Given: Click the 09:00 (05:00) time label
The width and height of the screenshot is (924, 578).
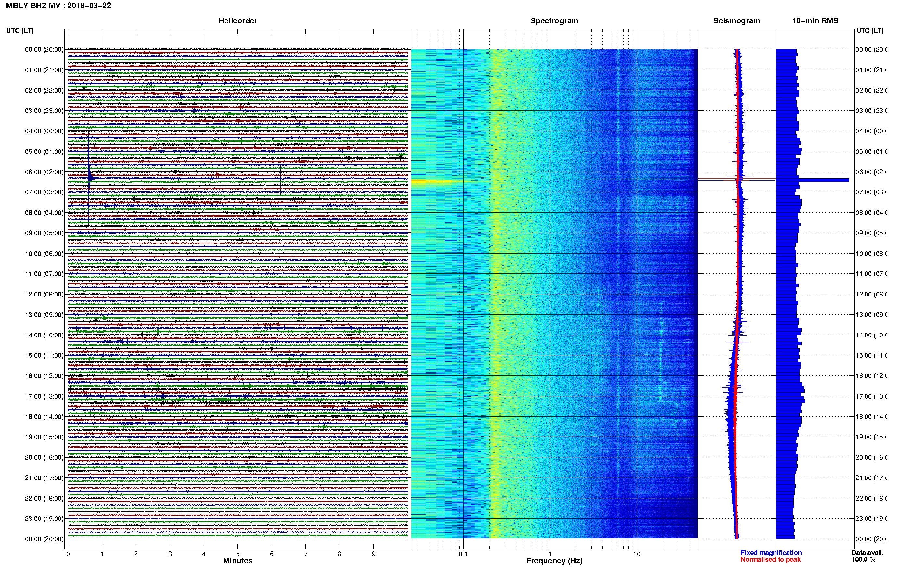Looking at the screenshot, I should coord(44,233).
